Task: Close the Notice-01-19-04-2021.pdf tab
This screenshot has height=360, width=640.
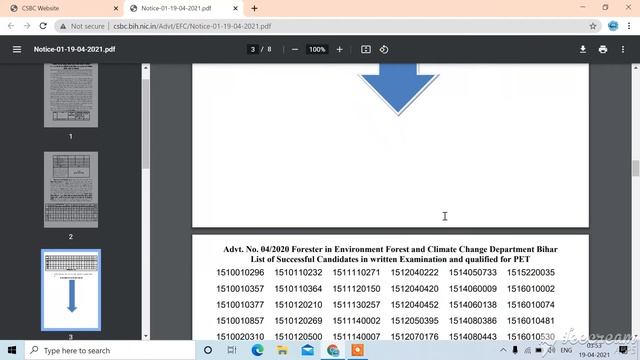Action: tap(235, 8)
